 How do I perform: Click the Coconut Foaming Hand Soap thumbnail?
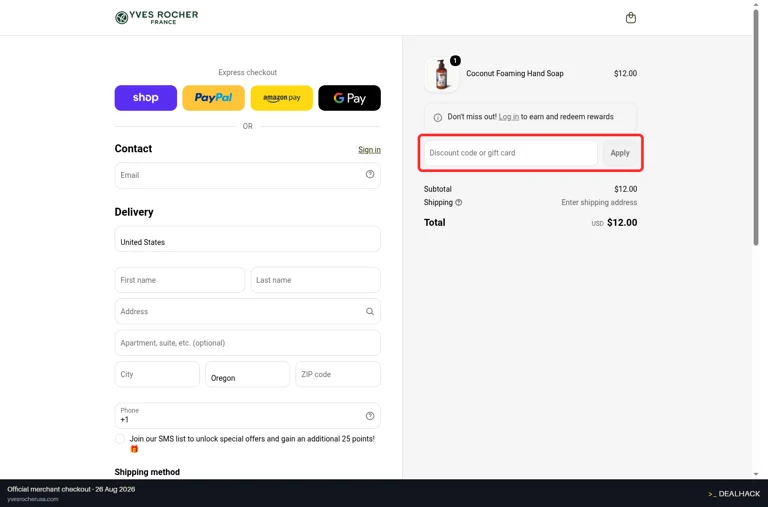coord(441,74)
